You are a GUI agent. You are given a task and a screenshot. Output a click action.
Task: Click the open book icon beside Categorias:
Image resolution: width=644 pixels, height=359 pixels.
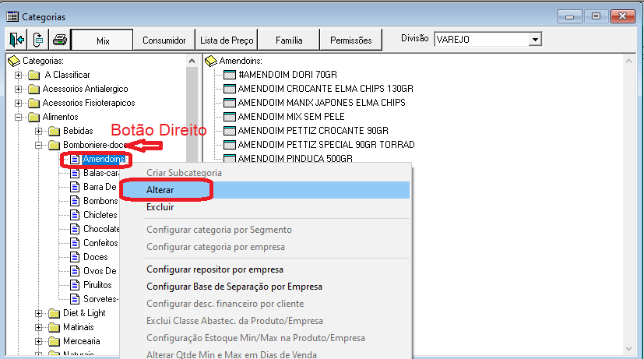tap(14, 62)
